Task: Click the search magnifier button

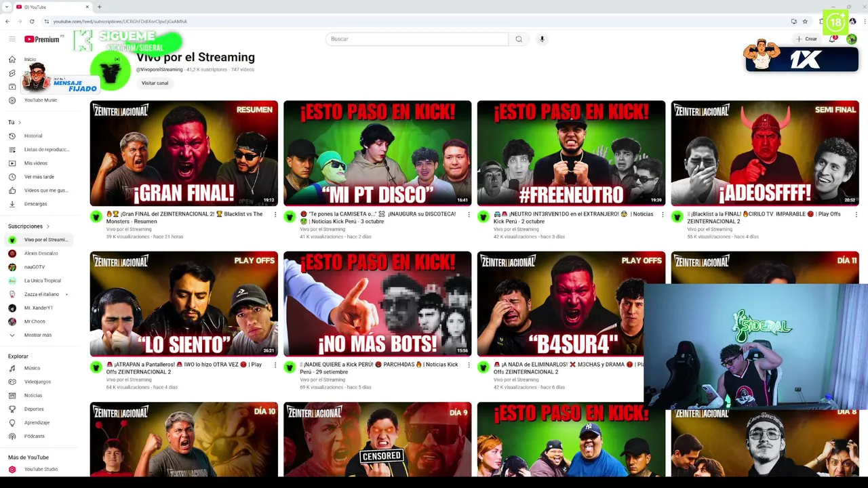Action: (x=519, y=39)
